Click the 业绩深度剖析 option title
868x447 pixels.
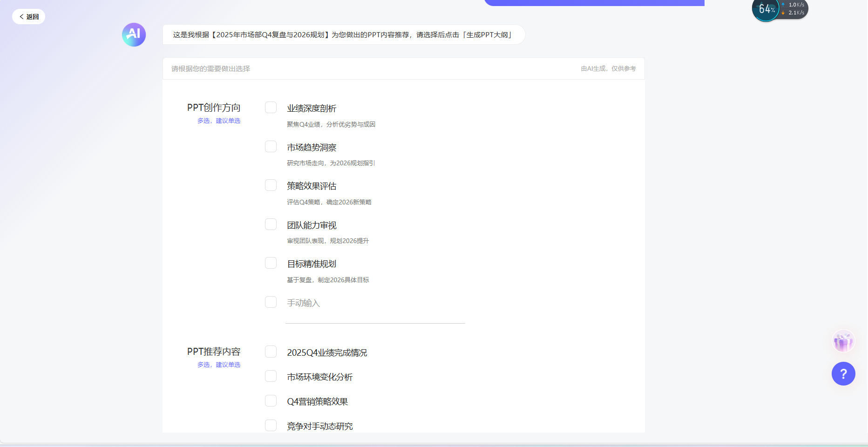312,108
